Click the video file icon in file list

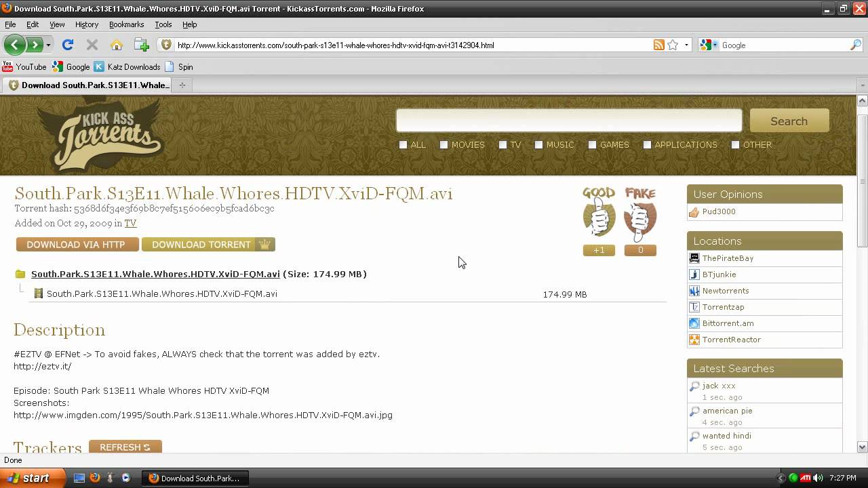click(39, 294)
